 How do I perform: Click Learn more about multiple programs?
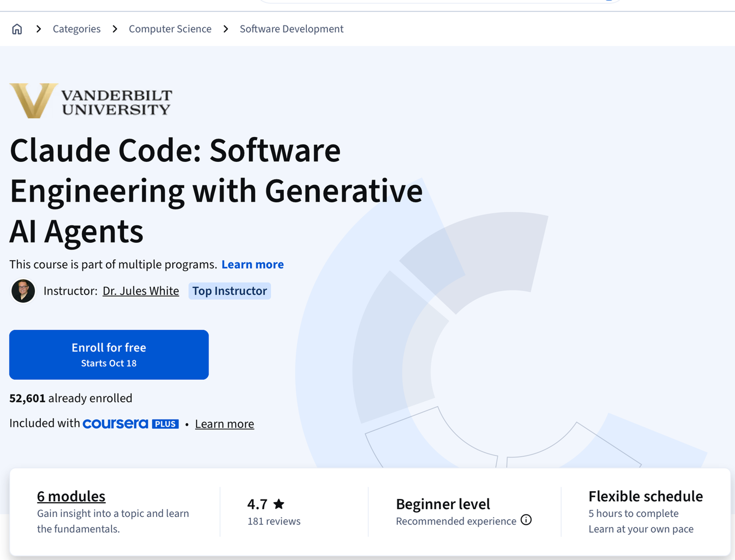(253, 264)
